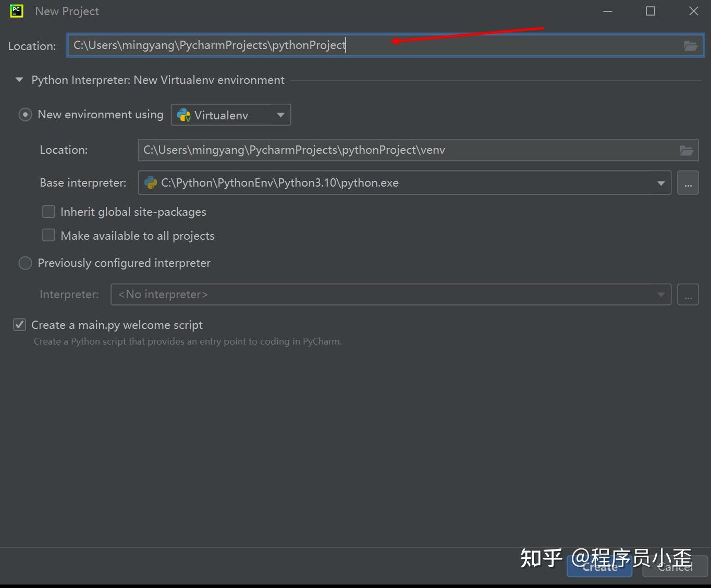Click the PyCharm logo icon in title bar
711x588 pixels.
pyautogui.click(x=17, y=11)
